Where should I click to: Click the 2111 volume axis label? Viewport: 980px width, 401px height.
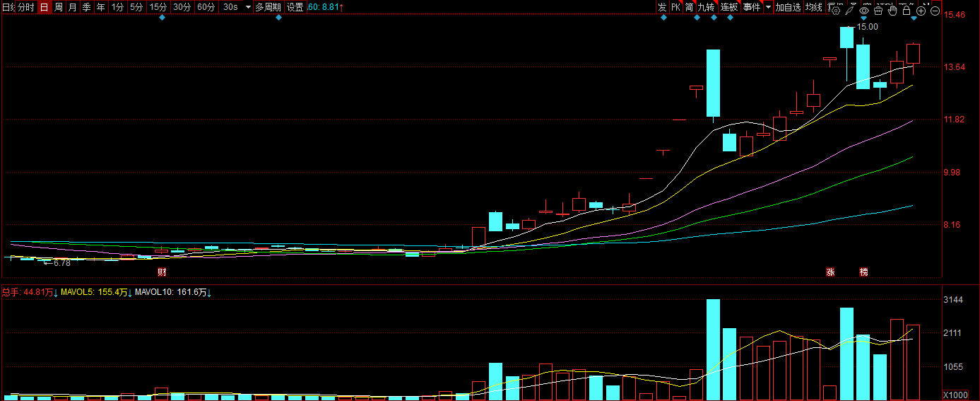[x=953, y=333]
